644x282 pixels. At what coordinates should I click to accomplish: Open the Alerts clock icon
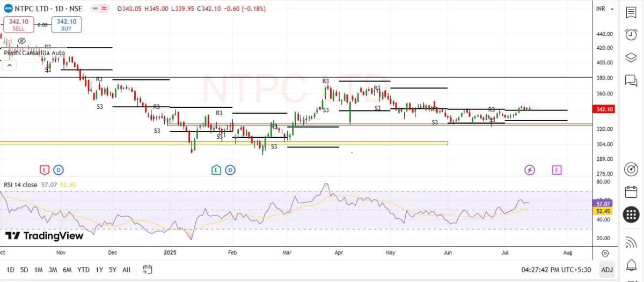coord(631,35)
